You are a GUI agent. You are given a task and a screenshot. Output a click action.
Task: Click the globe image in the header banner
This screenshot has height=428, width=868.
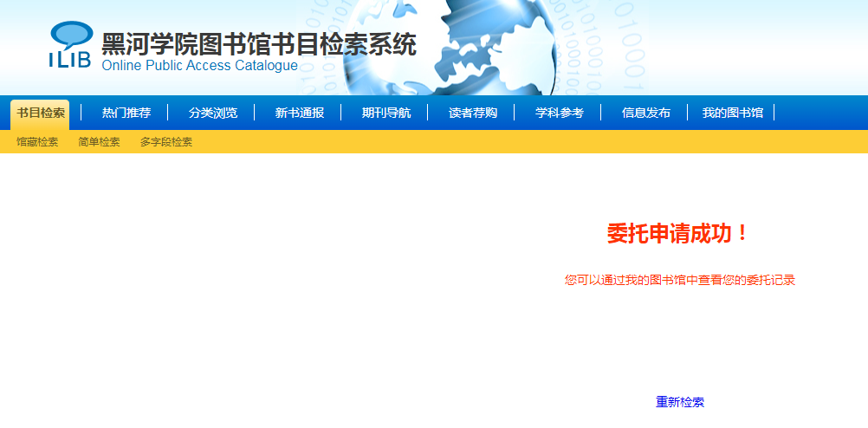(502, 43)
